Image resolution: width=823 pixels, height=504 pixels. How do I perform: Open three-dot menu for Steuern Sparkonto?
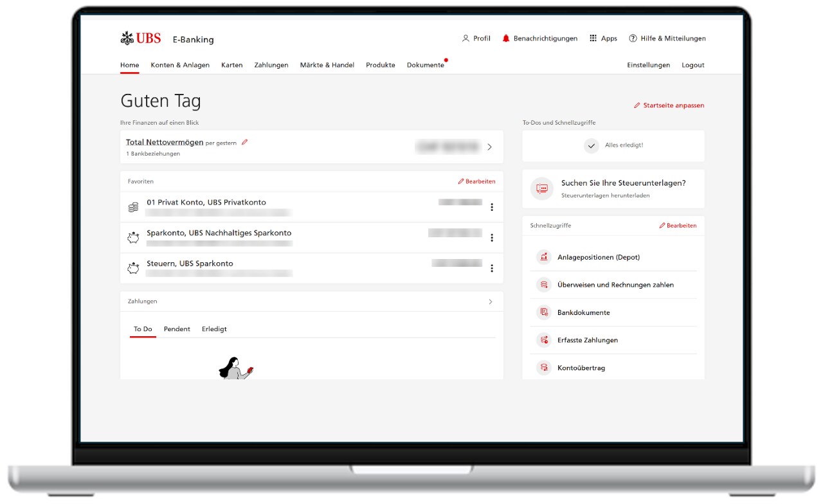point(492,268)
